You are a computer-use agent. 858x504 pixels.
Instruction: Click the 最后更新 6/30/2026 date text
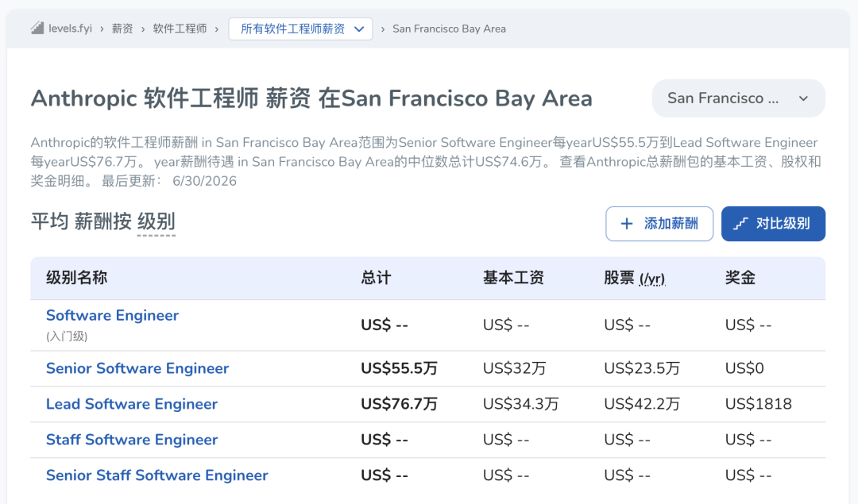pyautogui.click(x=169, y=181)
